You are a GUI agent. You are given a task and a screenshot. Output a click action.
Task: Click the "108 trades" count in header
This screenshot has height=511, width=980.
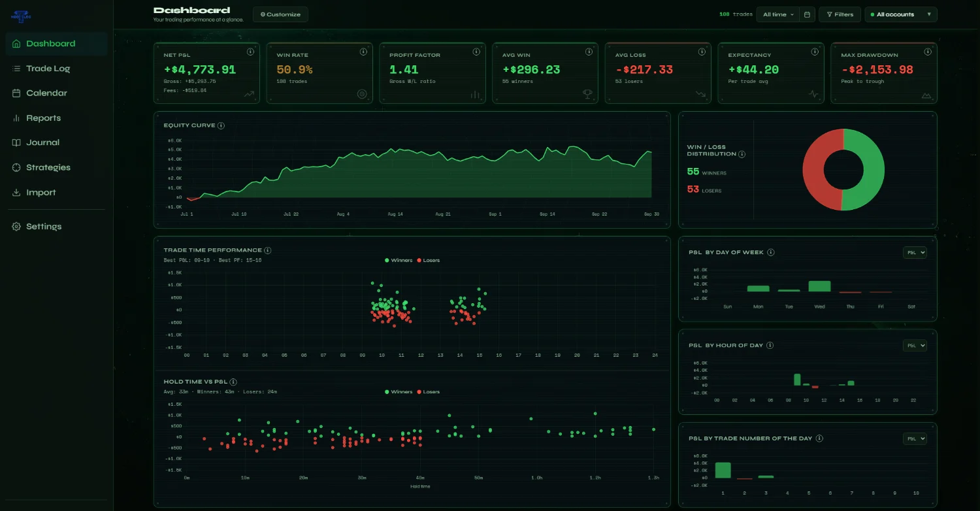pyautogui.click(x=736, y=14)
